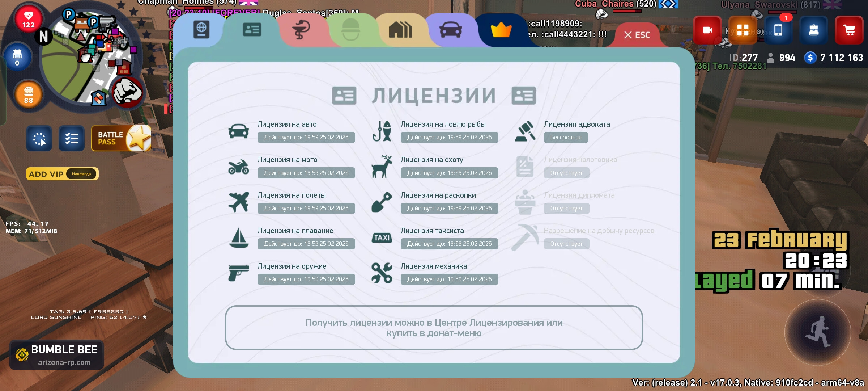868x391 pixels.
Task: Open the blue briefcase inventory icon
Action: pos(814,30)
